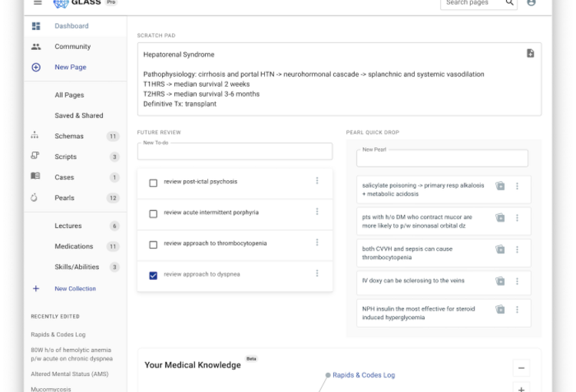
Task: Click the New To-do input field
Action: tap(235, 151)
